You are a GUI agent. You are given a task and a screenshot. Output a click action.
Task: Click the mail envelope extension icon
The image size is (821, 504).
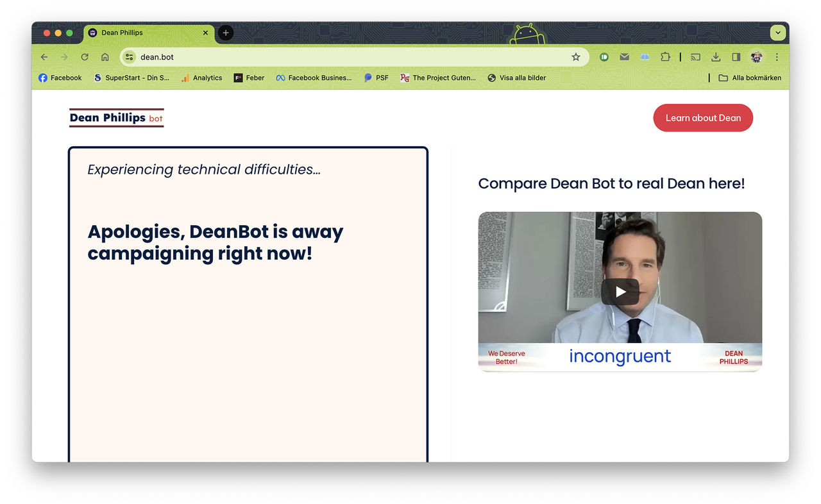coord(624,57)
